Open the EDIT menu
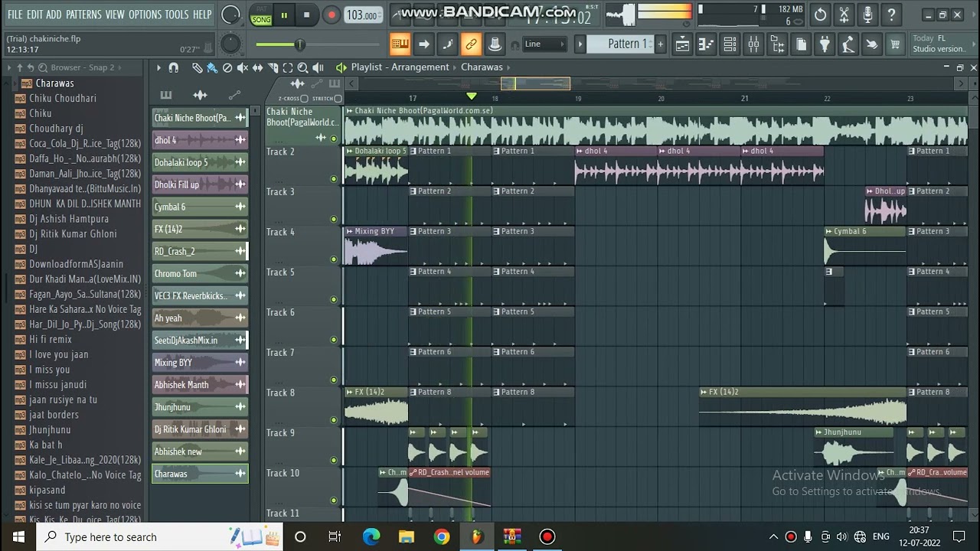The width and height of the screenshot is (980, 551). click(x=34, y=15)
